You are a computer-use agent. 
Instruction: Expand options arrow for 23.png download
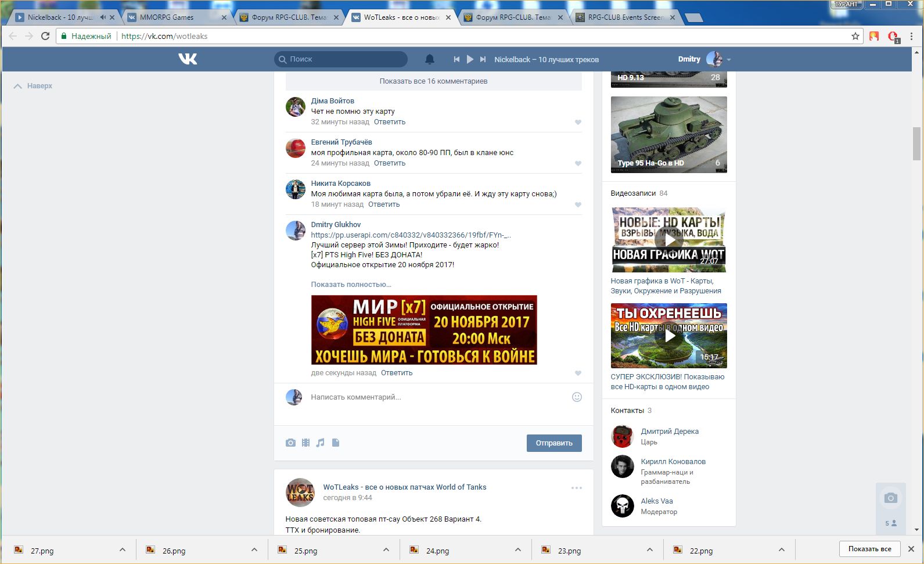click(650, 549)
